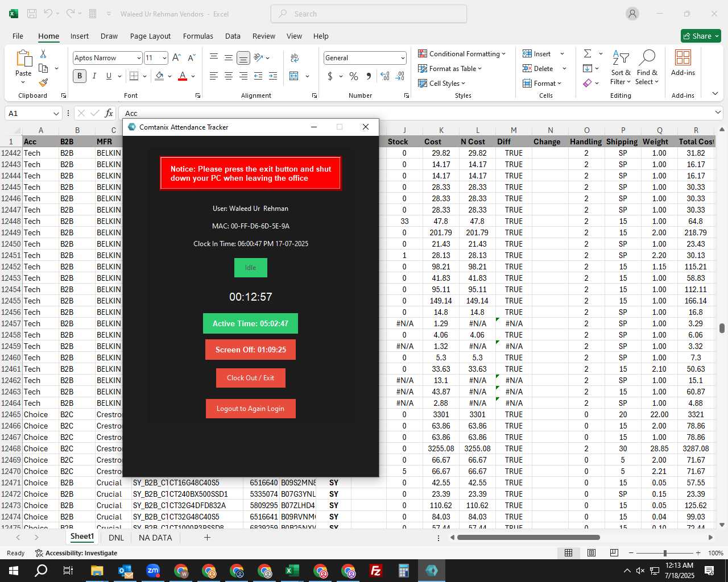Toggle Center horizontal alignment
Viewport: 728px width, 582px height.
coord(229,76)
